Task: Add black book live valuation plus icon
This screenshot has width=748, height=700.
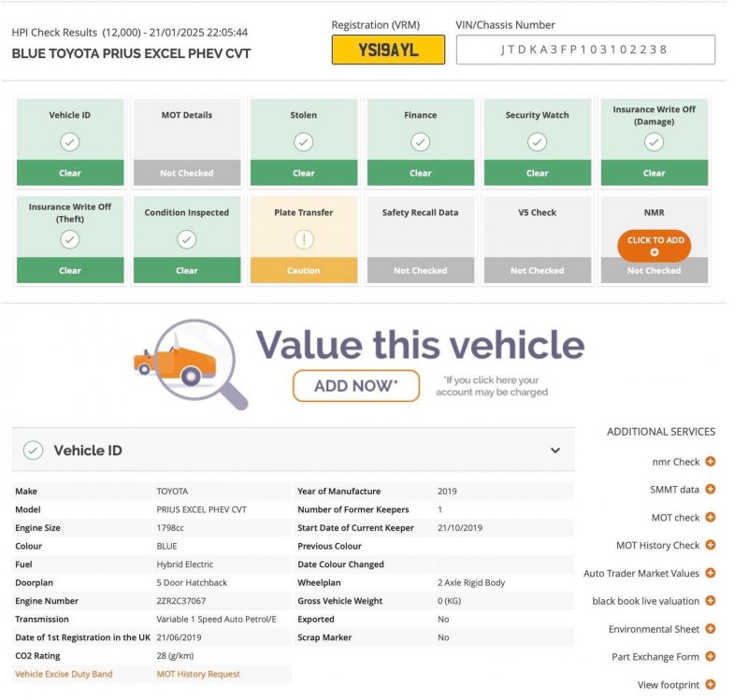Action: [x=711, y=601]
